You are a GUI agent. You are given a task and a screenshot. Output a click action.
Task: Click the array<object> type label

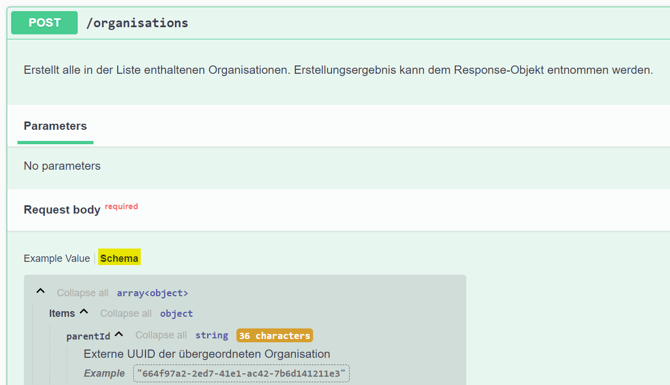pyautogui.click(x=153, y=293)
